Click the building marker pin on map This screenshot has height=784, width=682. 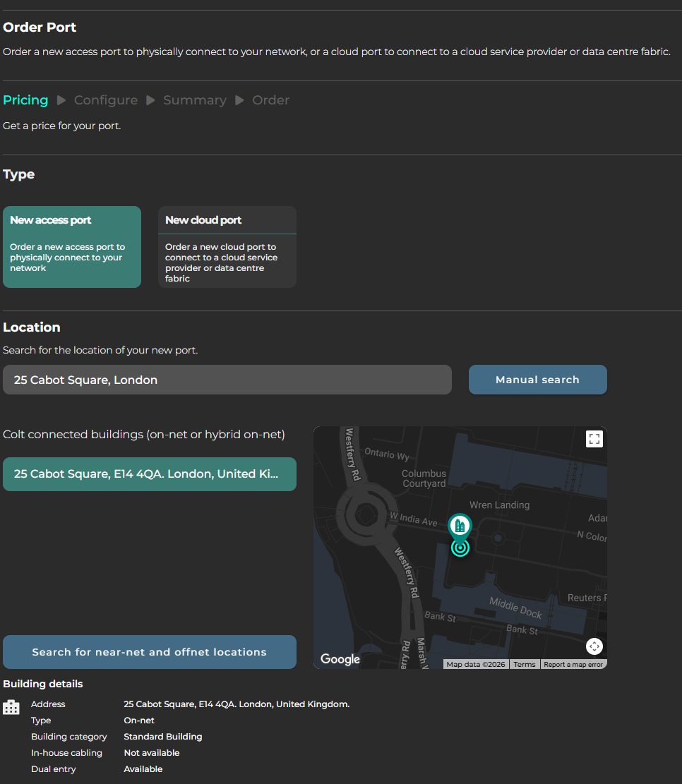tap(460, 526)
